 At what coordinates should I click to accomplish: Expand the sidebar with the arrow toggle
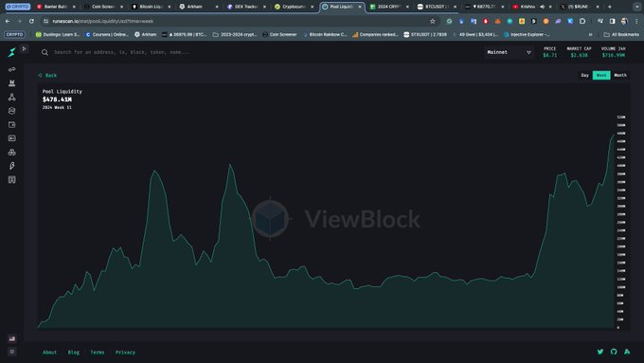click(25, 48)
